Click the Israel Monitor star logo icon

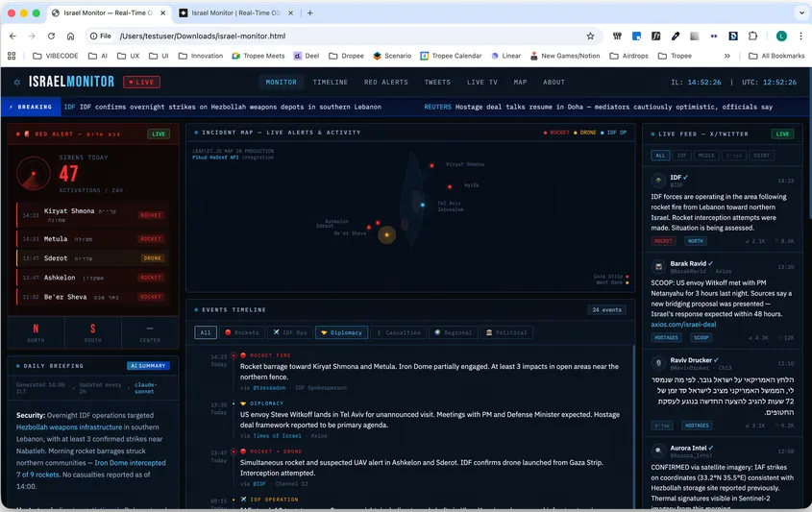[17, 82]
